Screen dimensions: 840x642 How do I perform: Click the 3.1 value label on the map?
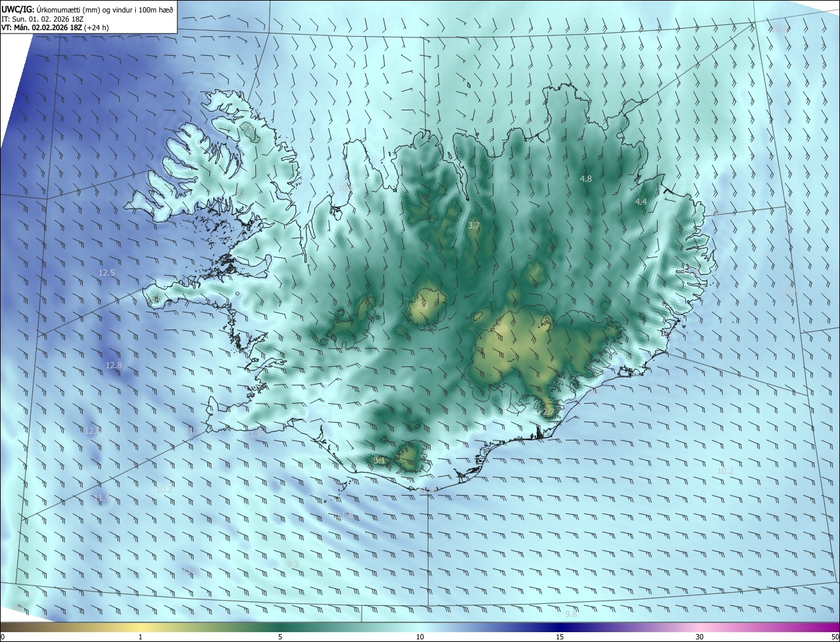point(379,460)
